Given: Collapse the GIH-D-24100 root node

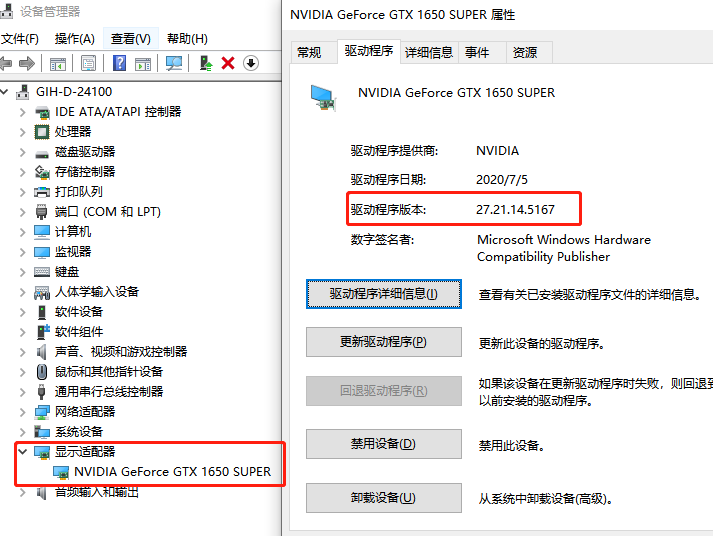Looking at the screenshot, I should [4, 92].
